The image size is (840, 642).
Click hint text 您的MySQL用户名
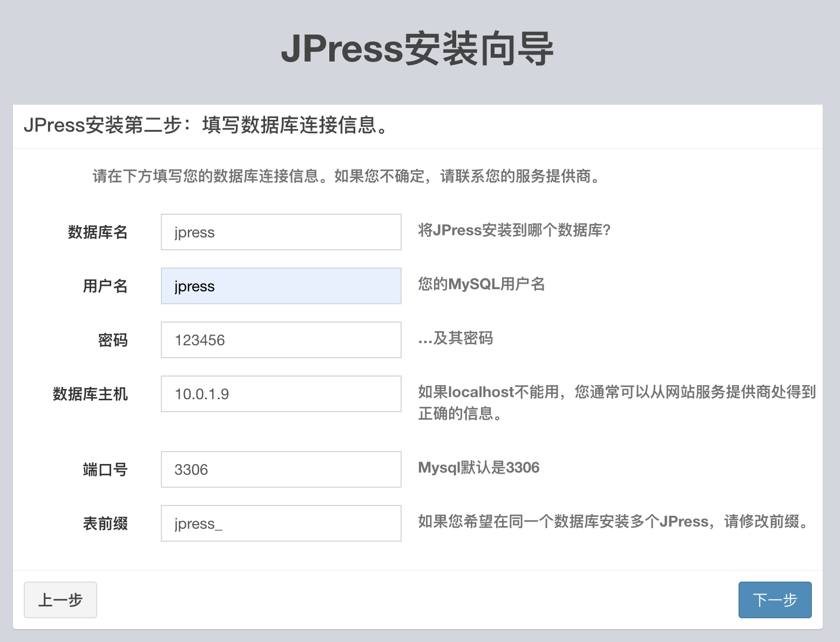coord(482,284)
